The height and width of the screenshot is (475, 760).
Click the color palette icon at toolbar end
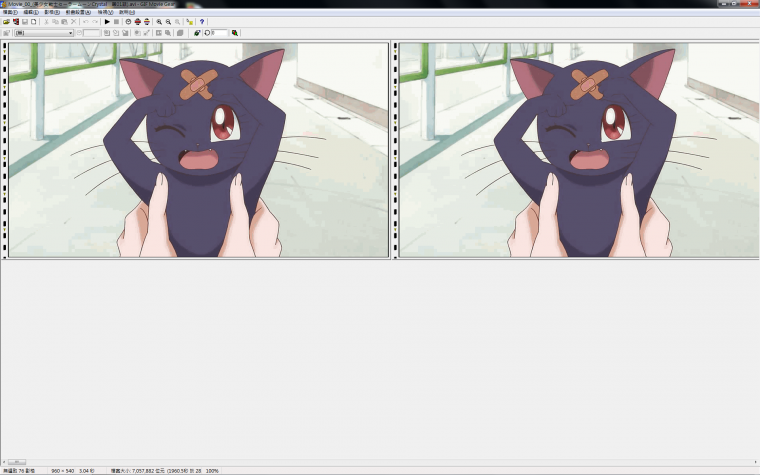235,33
